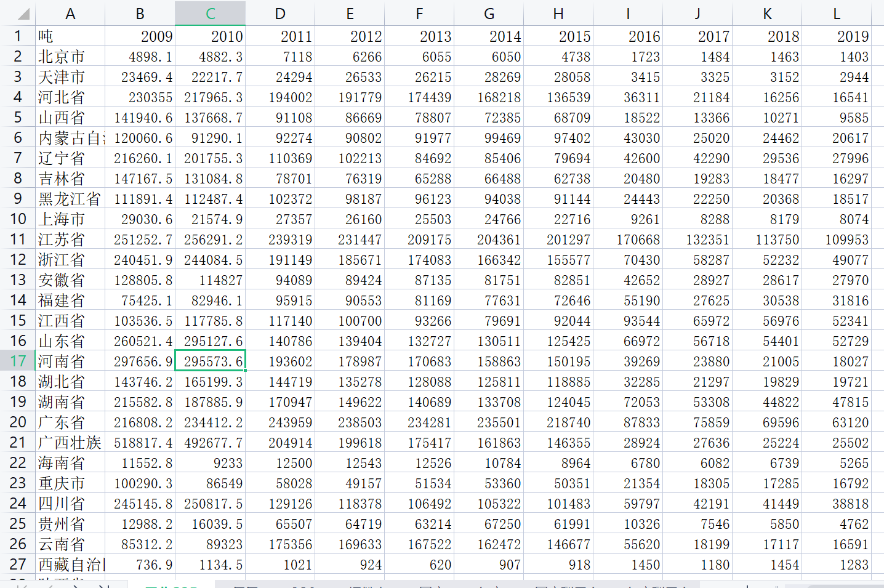Screen dimensions: 884x588
Task: Select the 山东省 row label cell
Action: [70, 341]
